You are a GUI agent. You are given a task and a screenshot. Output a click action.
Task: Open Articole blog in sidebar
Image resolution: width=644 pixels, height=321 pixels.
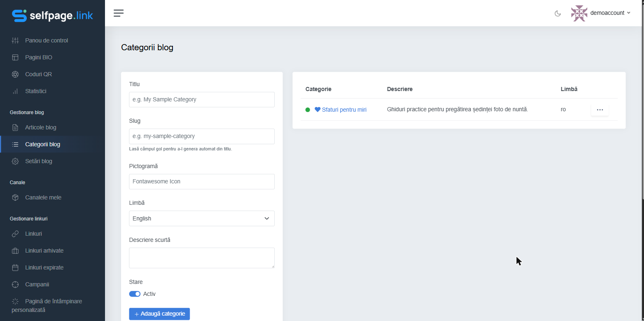(52, 127)
